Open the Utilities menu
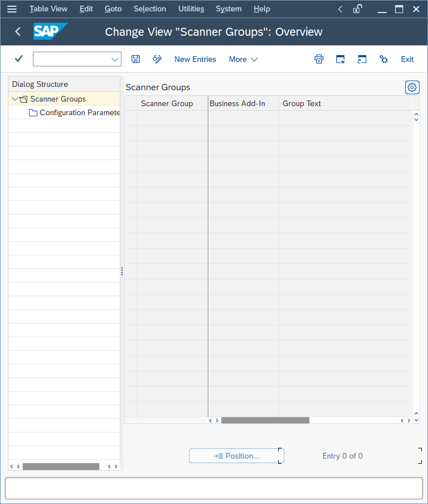 [x=191, y=9]
